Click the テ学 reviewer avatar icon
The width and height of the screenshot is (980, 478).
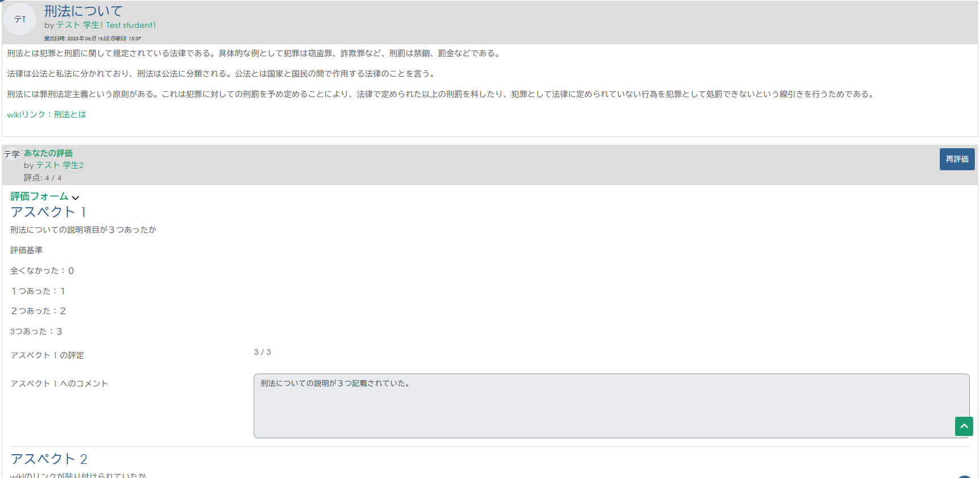coord(11,154)
